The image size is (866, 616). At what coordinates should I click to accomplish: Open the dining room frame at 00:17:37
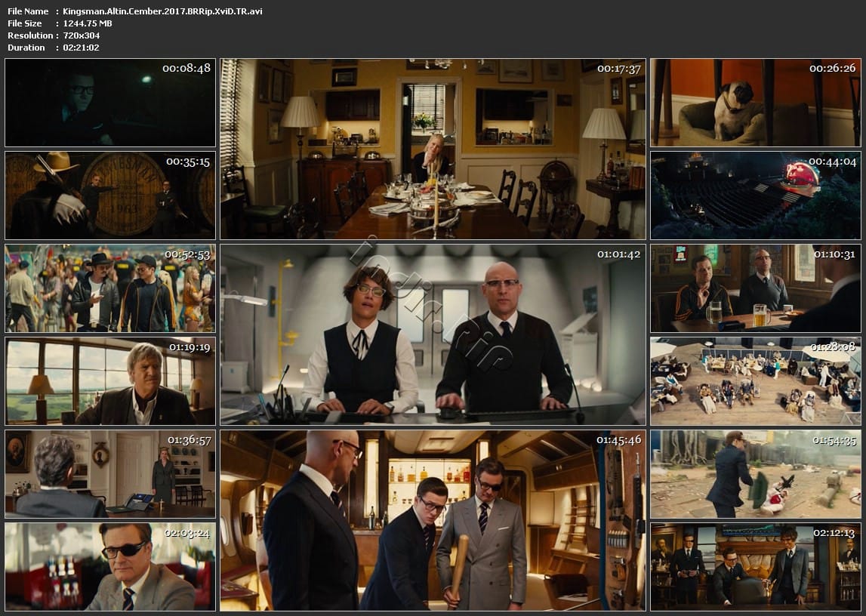pyautogui.click(x=433, y=149)
